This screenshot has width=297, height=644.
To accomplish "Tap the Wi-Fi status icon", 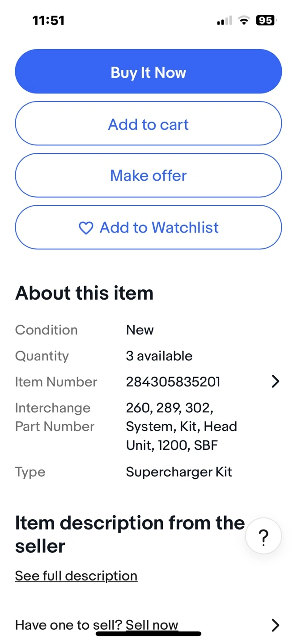I will (x=244, y=20).
